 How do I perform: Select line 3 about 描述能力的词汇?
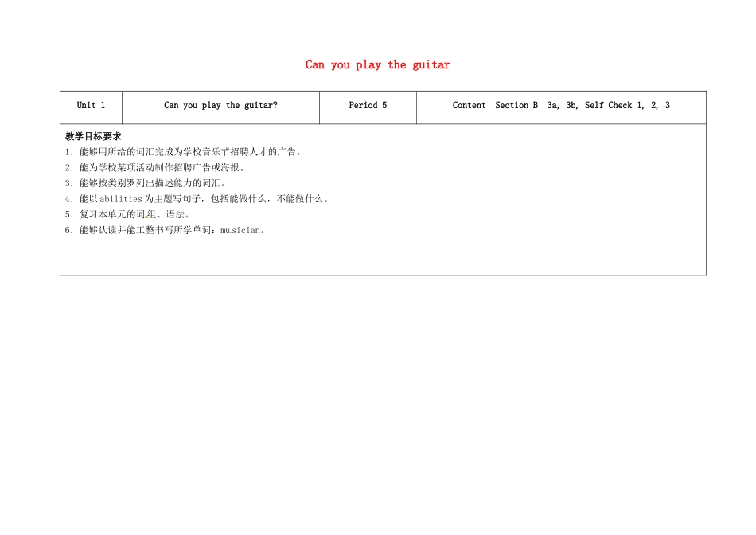pos(146,183)
